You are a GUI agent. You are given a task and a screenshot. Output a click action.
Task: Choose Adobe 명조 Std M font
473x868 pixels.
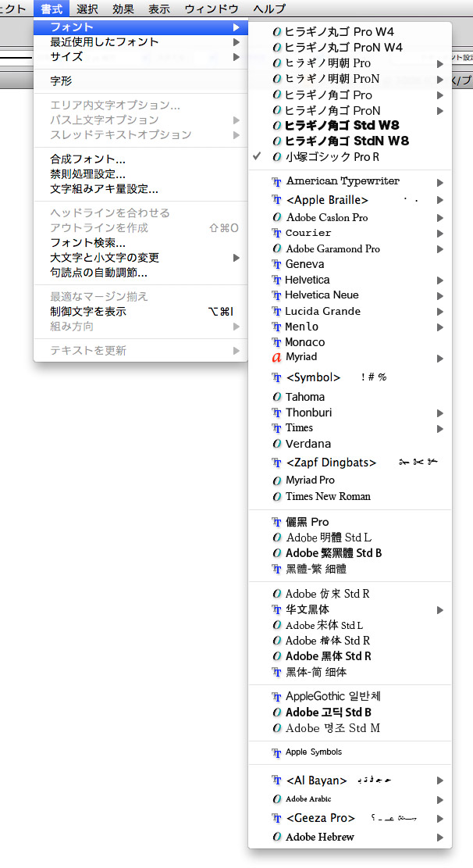pos(350,728)
